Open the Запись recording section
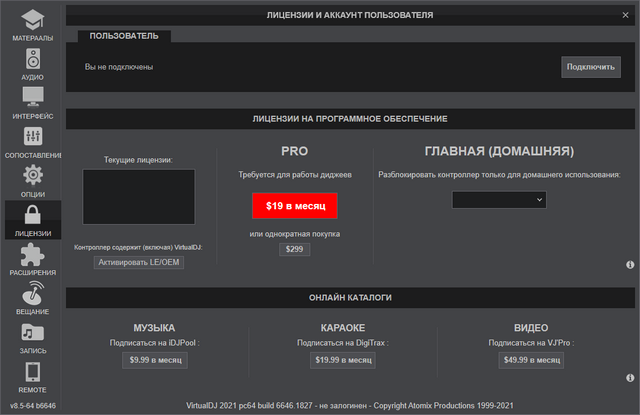Viewport: 640px width, 415px height. coord(32,337)
